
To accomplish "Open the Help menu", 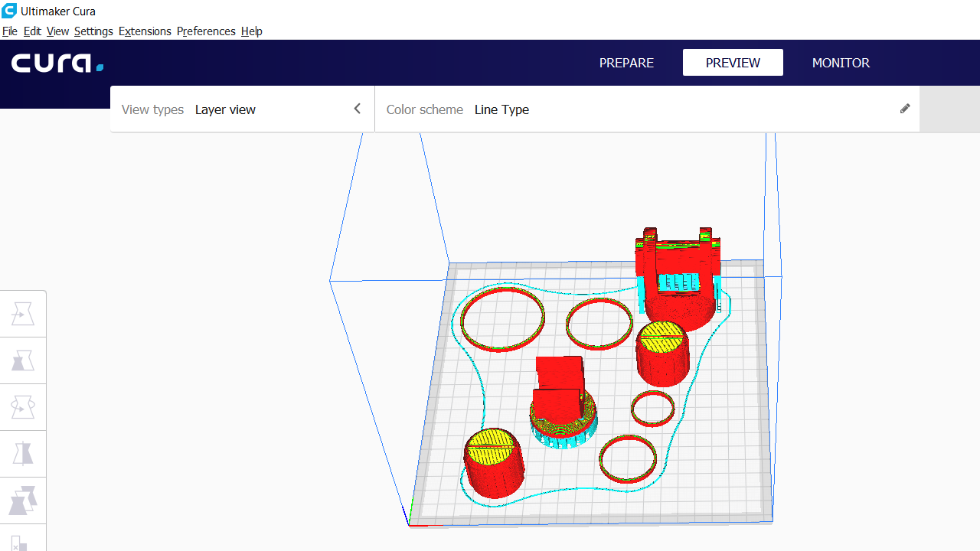I will tap(251, 31).
